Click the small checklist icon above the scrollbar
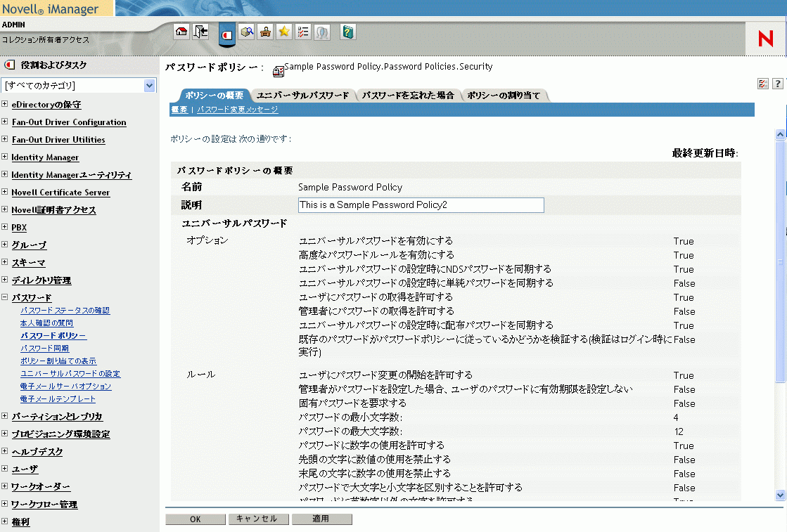The width and height of the screenshot is (787, 532). [763, 84]
